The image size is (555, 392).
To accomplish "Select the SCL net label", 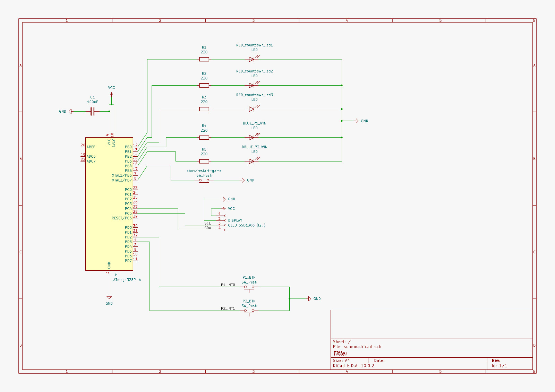I will [207, 223].
